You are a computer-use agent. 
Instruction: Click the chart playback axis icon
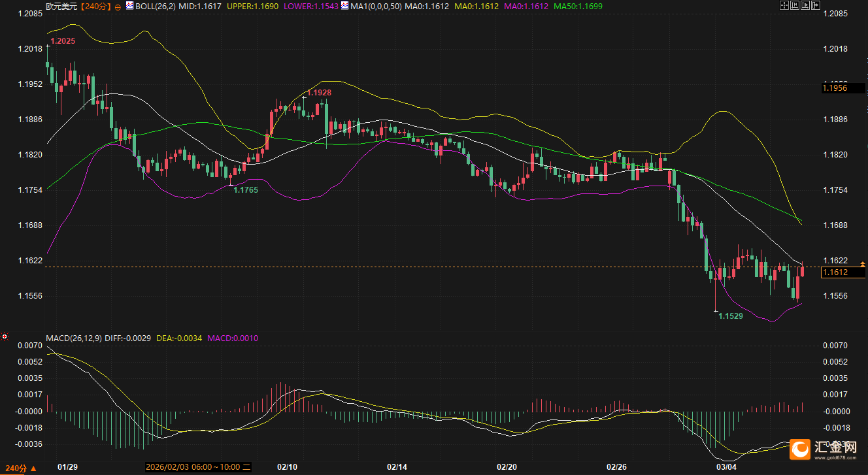pyautogui.click(x=805, y=5)
